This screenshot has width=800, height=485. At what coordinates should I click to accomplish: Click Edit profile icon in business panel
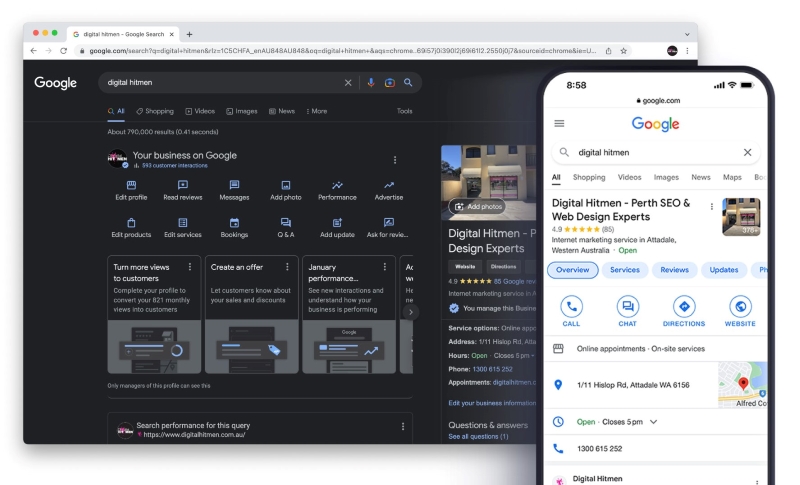pyautogui.click(x=131, y=185)
